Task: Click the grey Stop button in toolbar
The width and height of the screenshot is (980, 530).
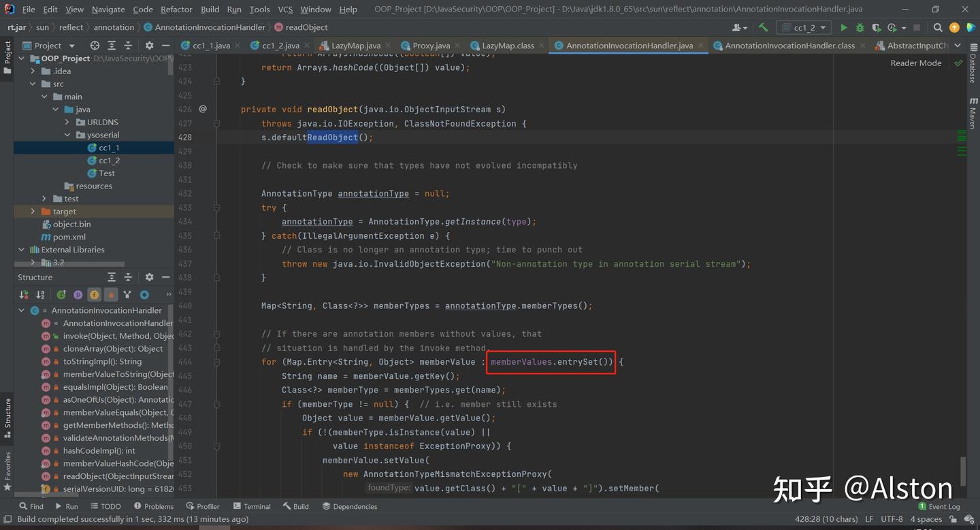Action: tap(917, 28)
